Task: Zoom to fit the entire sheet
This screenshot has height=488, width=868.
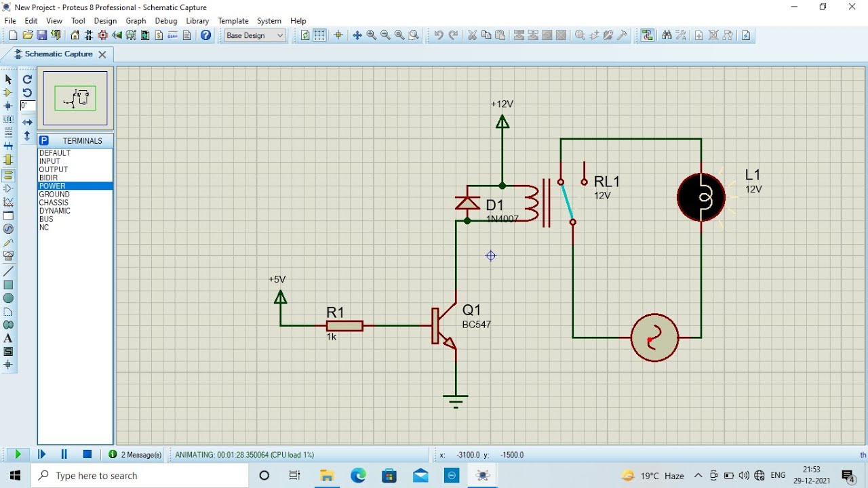Action: click(399, 35)
